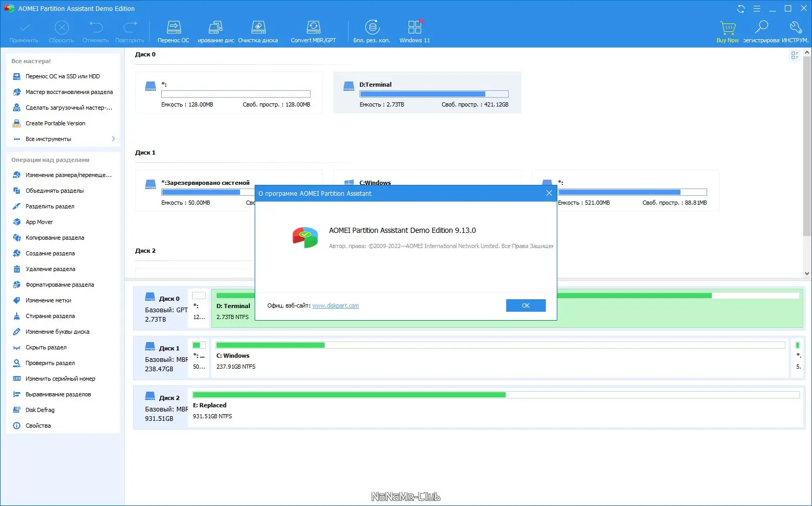
Task: Open the tools (ИНСТРУМ.) wrench icon
Action: (795, 27)
